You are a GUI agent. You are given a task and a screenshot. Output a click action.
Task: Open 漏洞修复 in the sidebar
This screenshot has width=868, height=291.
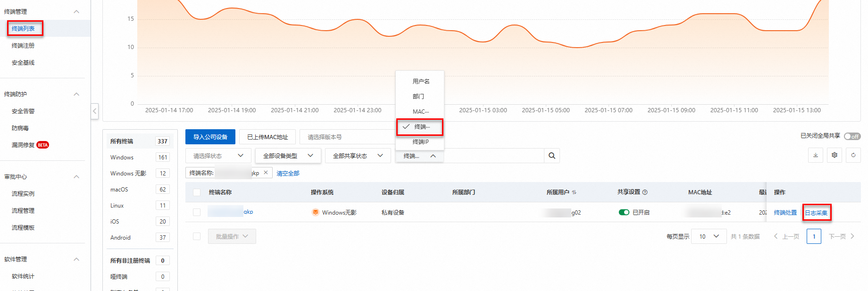click(x=23, y=145)
